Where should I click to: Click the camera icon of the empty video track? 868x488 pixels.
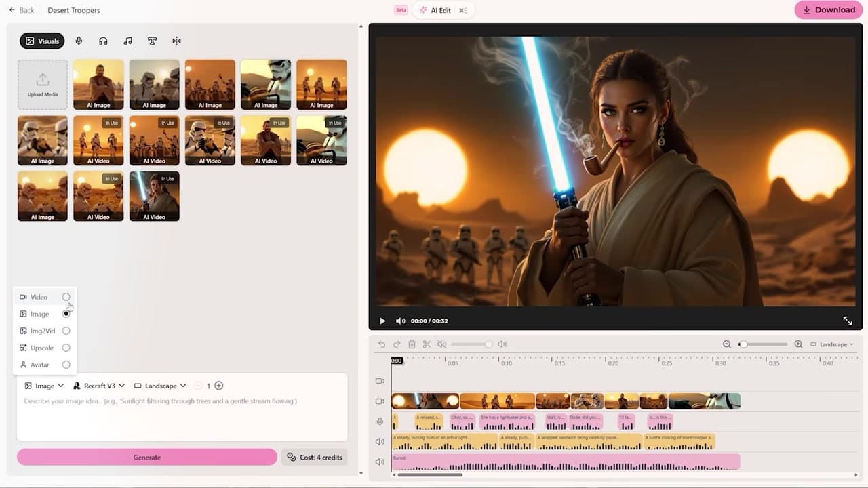click(380, 381)
